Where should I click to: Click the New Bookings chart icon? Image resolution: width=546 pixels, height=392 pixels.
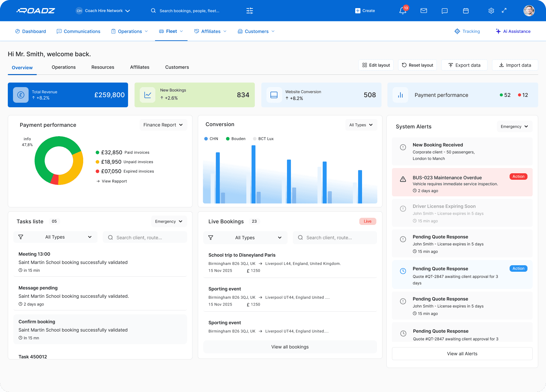pos(148,95)
